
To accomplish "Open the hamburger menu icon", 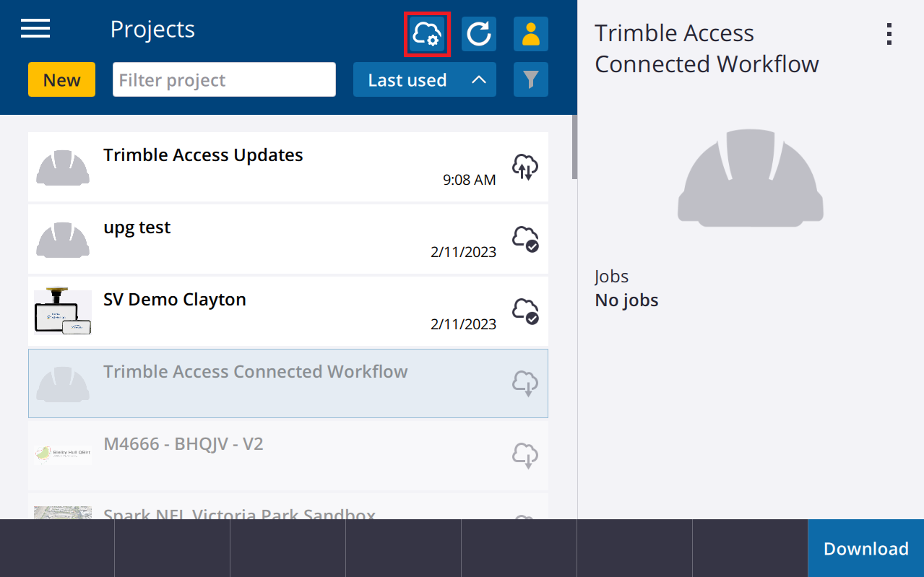I will point(35,28).
